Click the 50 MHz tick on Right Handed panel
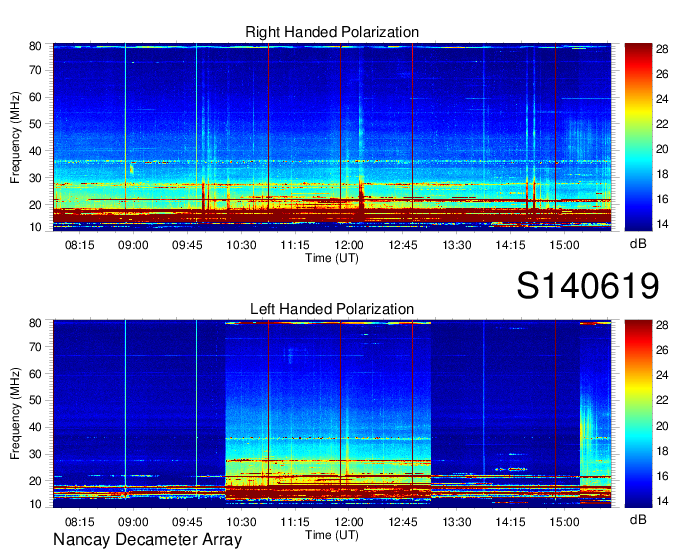Viewport: 680px width, 552px height. pos(35,124)
